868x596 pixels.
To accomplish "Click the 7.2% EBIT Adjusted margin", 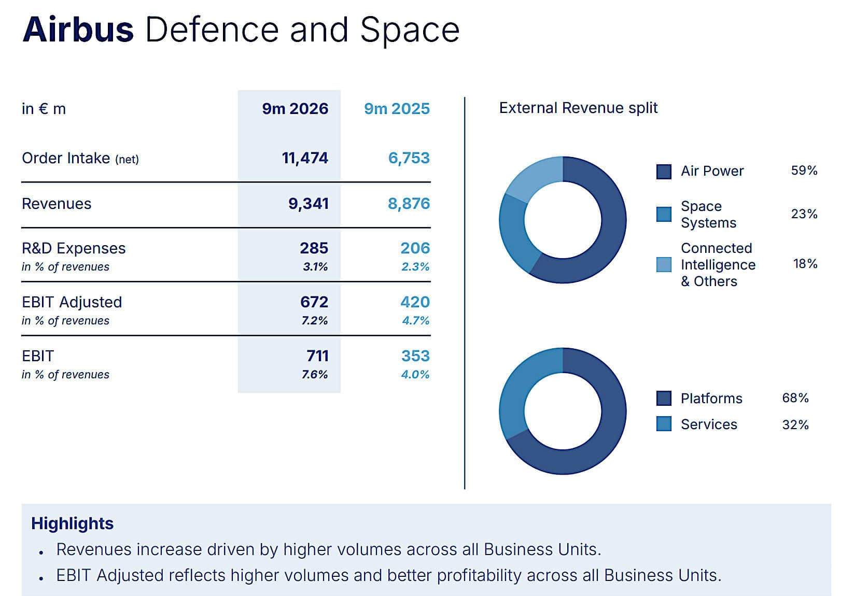I will [315, 320].
